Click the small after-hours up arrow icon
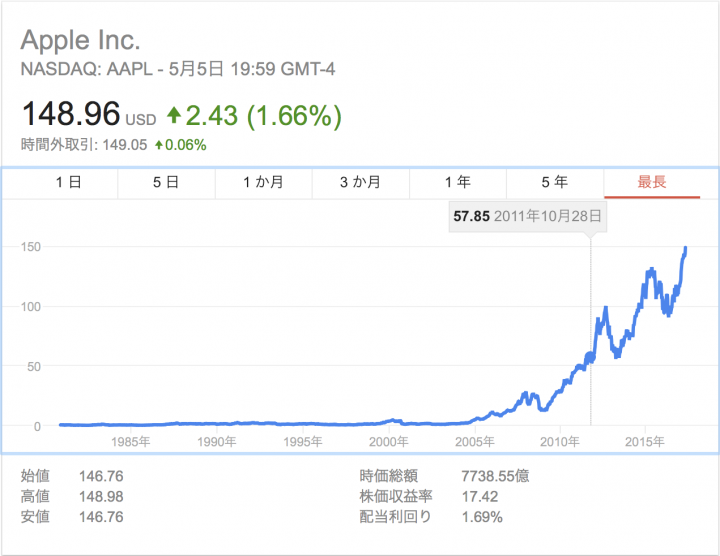This screenshot has width=720, height=556. [x=159, y=145]
